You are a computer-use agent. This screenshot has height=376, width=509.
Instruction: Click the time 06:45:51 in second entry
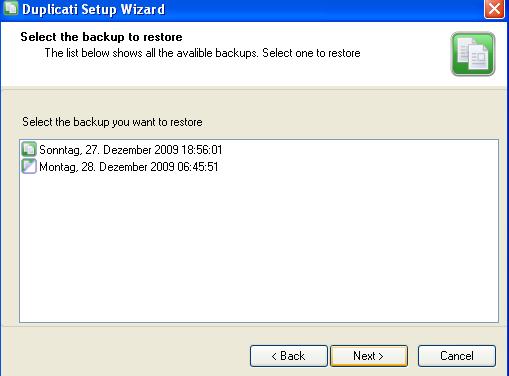pyautogui.click(x=198, y=167)
